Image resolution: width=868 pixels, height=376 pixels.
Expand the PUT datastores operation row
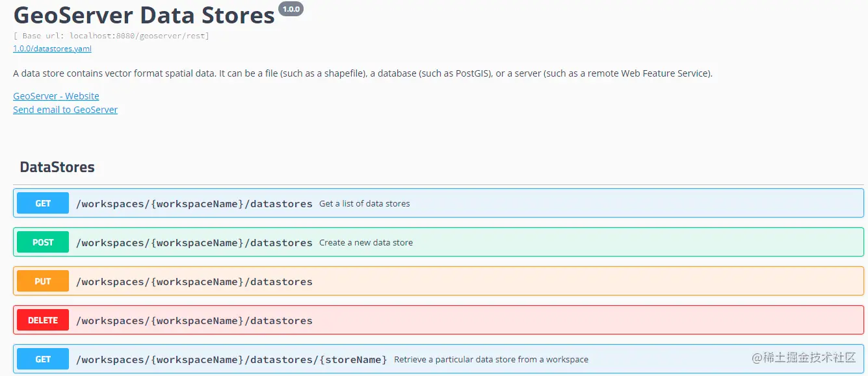[x=438, y=281]
